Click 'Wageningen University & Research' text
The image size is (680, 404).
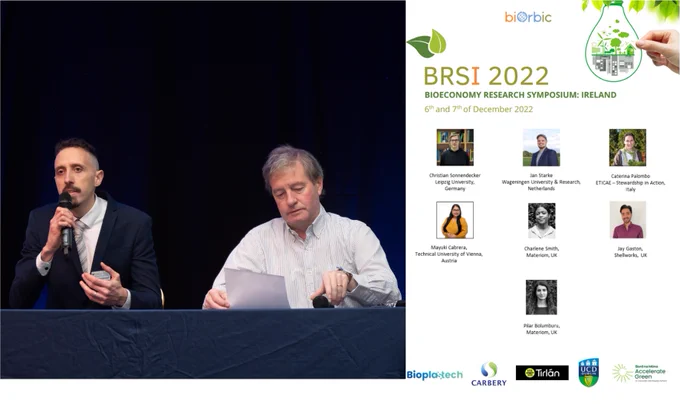[x=541, y=182]
